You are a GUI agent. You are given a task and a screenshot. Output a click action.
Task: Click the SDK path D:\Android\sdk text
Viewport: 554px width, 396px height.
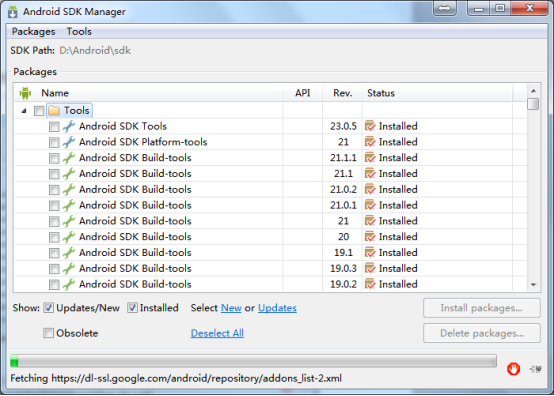click(x=95, y=51)
